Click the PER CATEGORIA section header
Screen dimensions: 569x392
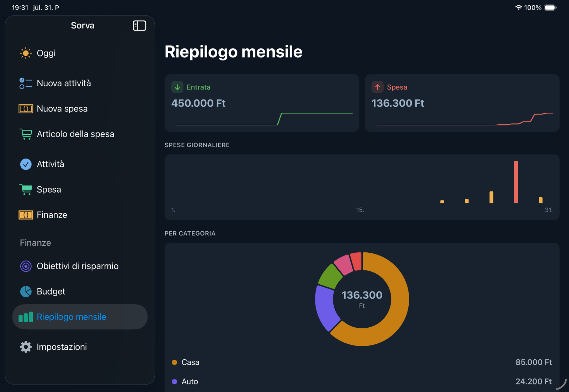[x=190, y=233]
